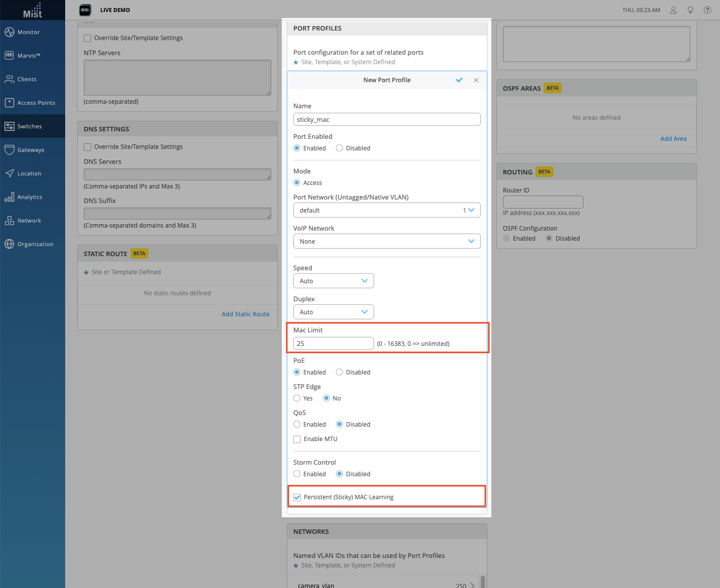This screenshot has height=588, width=720.
Task: Click the Add Static Route link
Action: click(245, 314)
